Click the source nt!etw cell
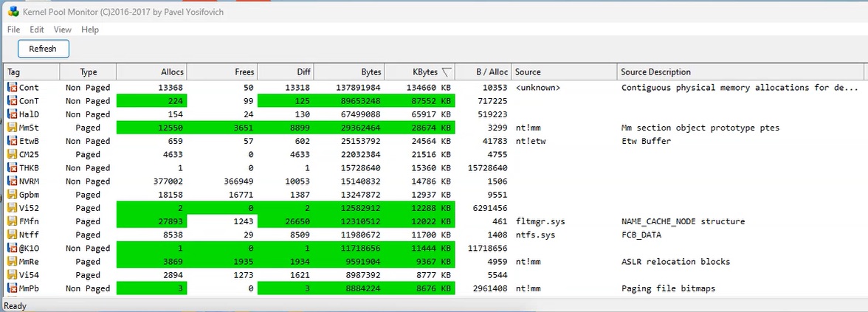 click(x=530, y=141)
